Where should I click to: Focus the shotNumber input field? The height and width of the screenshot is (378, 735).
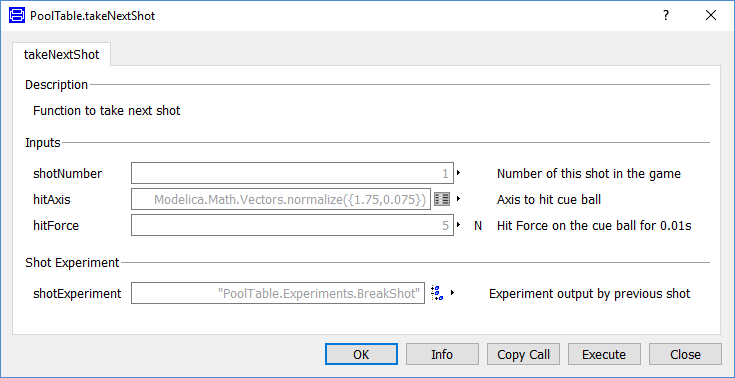pyautogui.click(x=292, y=173)
